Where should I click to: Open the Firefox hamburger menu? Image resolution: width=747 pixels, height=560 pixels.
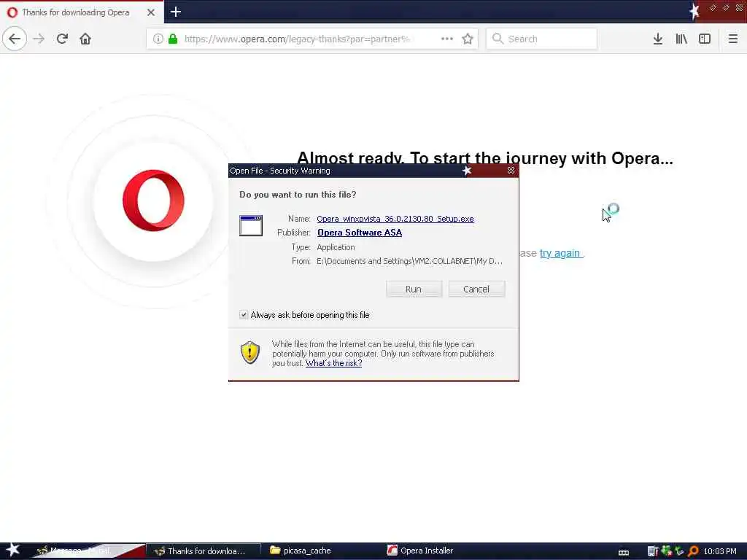733,39
